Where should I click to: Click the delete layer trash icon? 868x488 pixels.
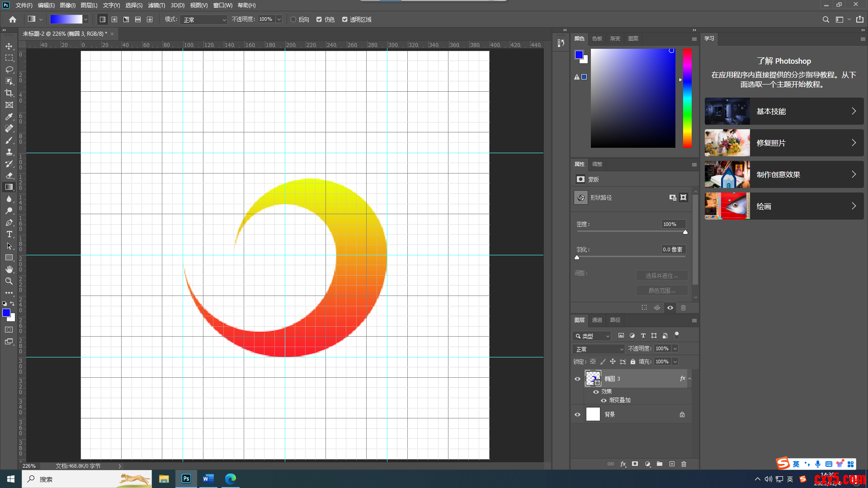pyautogui.click(x=684, y=464)
